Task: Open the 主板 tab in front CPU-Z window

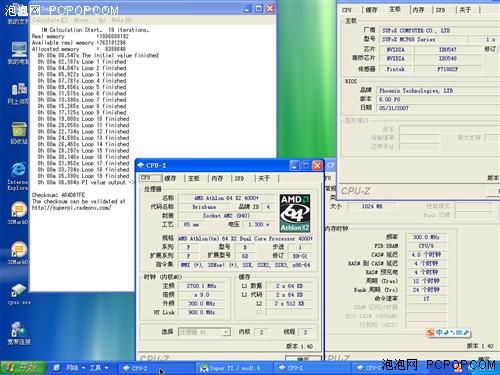Action: click(194, 178)
